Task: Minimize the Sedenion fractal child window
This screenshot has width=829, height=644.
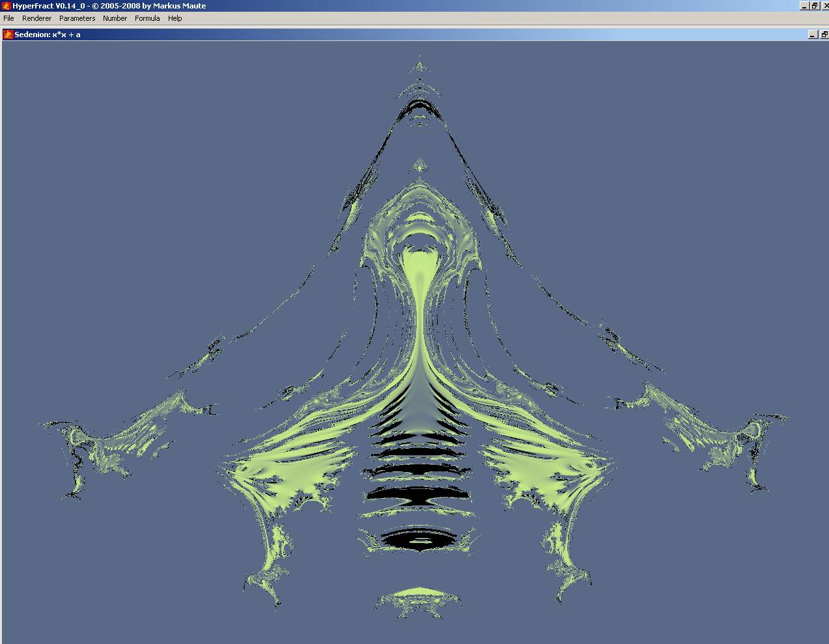Action: coord(813,35)
